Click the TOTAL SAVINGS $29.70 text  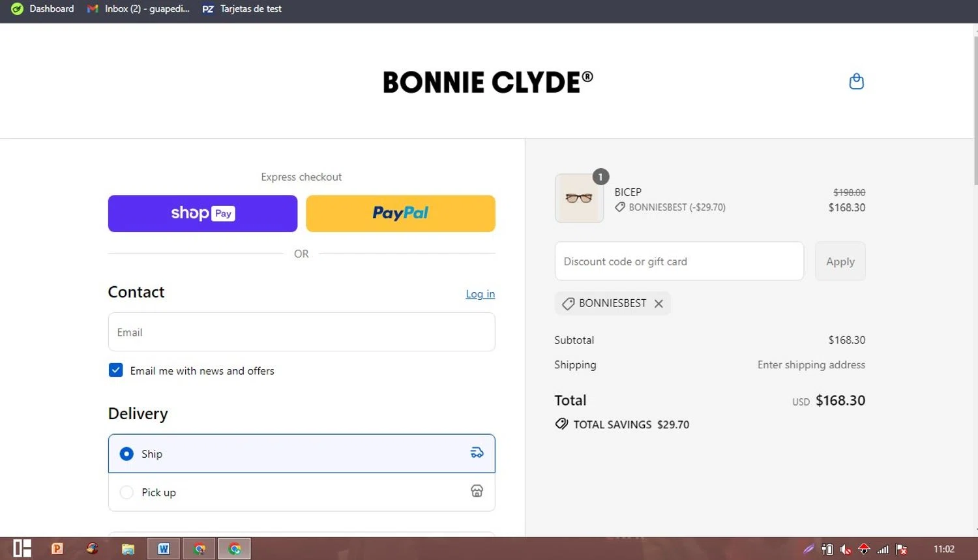click(631, 424)
